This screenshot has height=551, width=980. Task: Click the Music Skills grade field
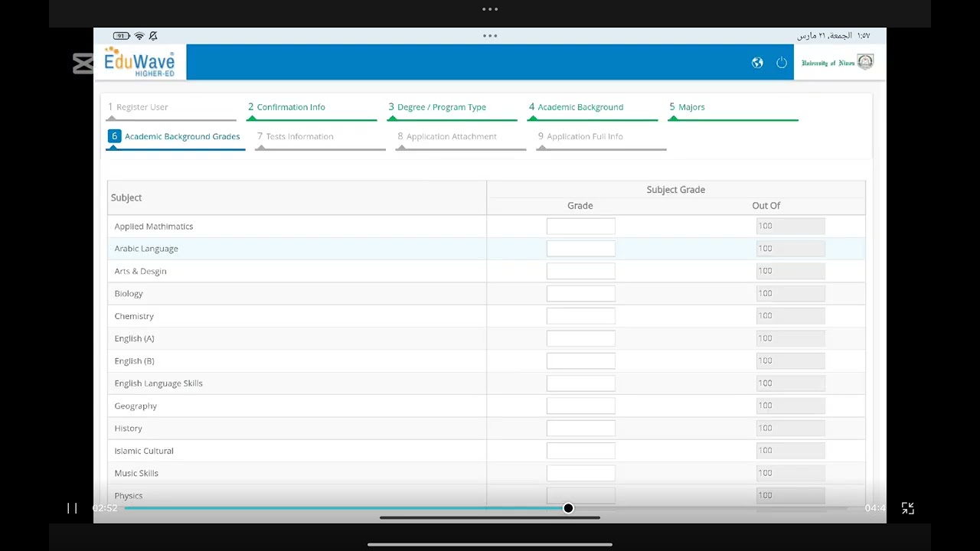point(581,473)
